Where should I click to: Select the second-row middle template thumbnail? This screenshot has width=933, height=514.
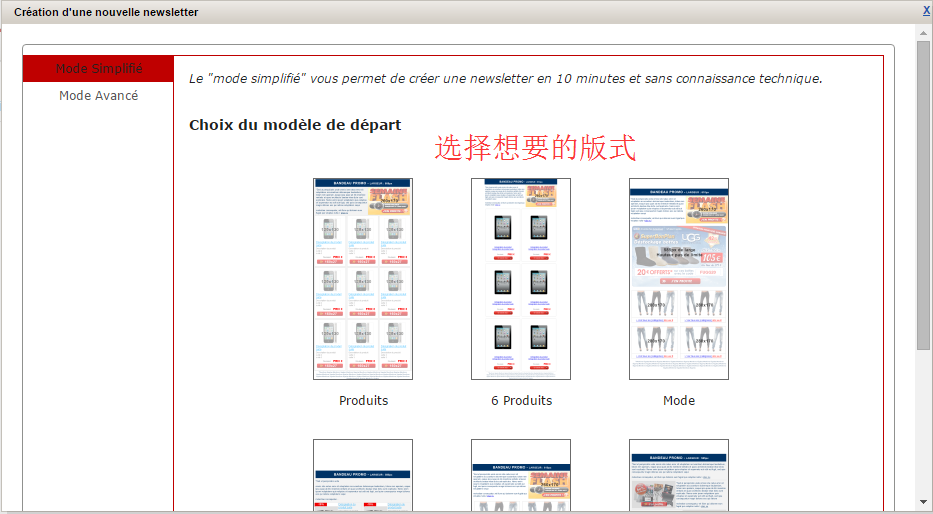tap(521, 475)
